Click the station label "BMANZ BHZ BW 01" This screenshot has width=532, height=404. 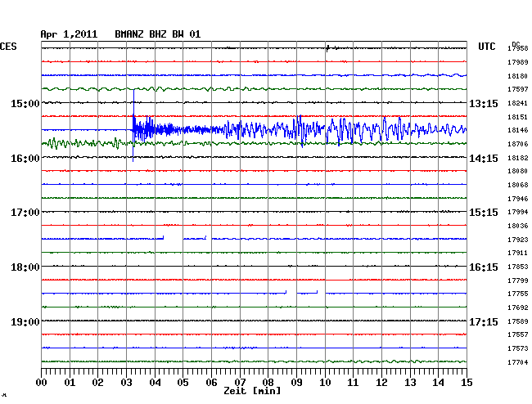157,34
